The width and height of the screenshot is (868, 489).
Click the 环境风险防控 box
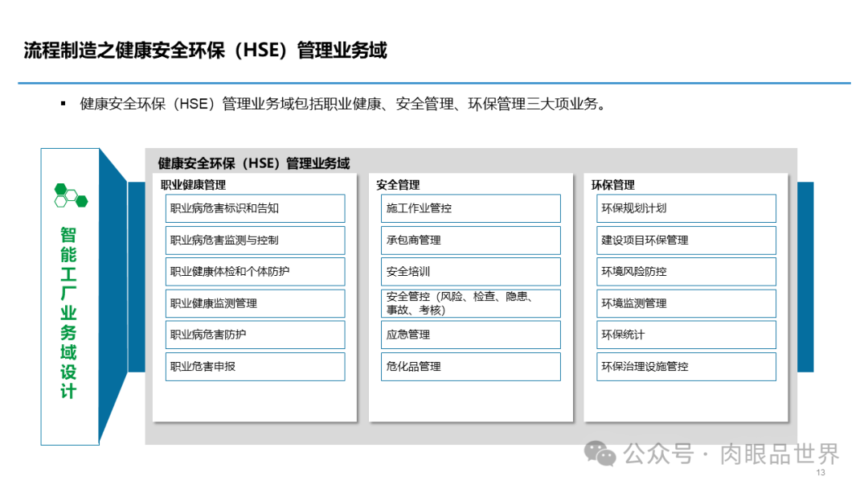coord(686,272)
